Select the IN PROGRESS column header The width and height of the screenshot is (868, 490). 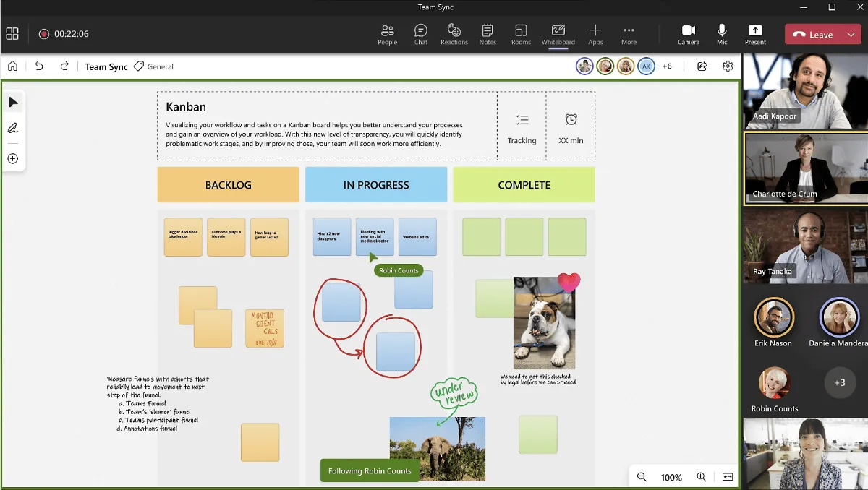point(375,185)
